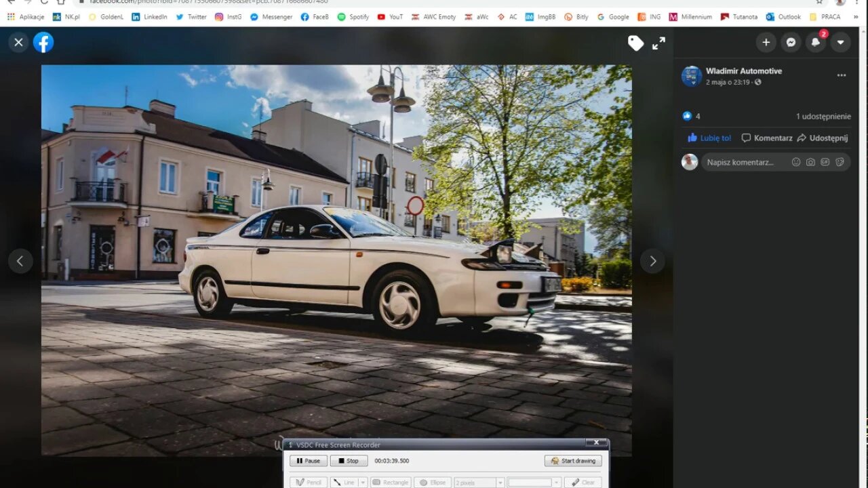868x488 pixels.
Task: Open the Create plus menu
Action: tap(766, 42)
